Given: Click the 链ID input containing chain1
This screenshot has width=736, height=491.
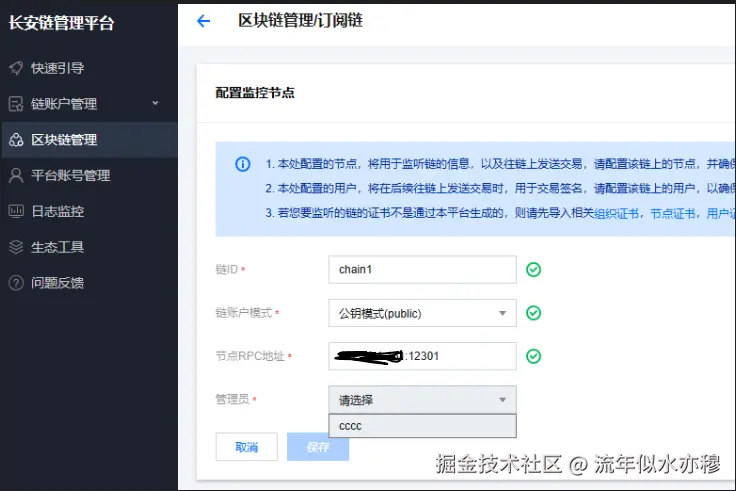Looking at the screenshot, I should coord(422,269).
